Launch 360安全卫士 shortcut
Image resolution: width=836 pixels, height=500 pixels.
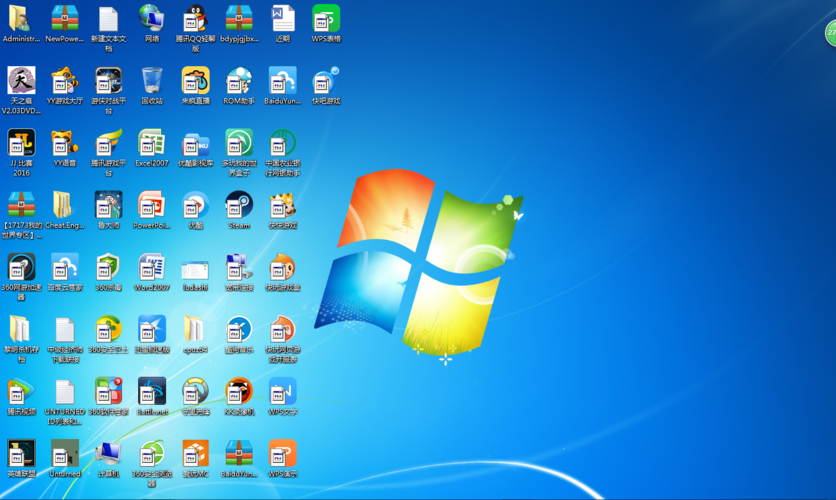tap(108, 329)
